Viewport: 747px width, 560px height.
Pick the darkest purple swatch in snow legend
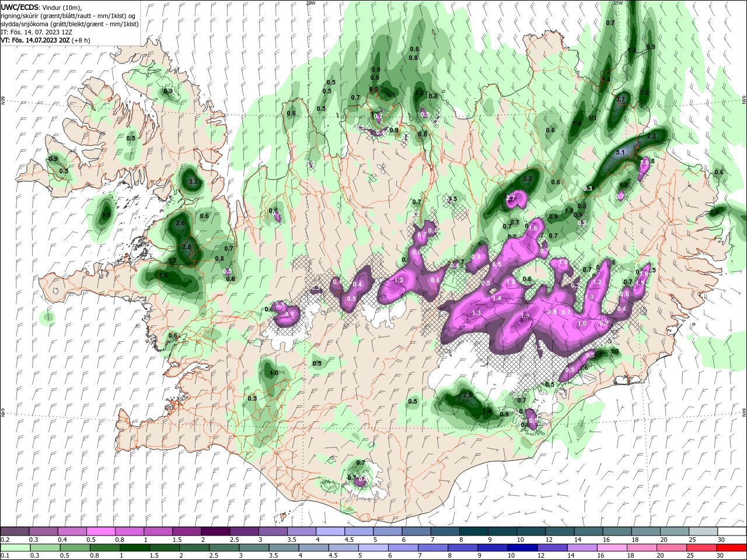(x=215, y=531)
